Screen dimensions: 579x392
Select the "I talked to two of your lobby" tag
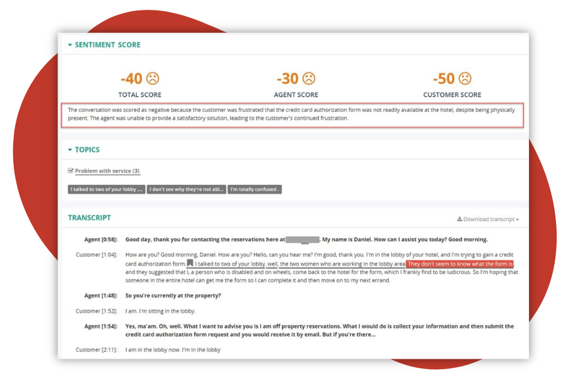pos(106,189)
